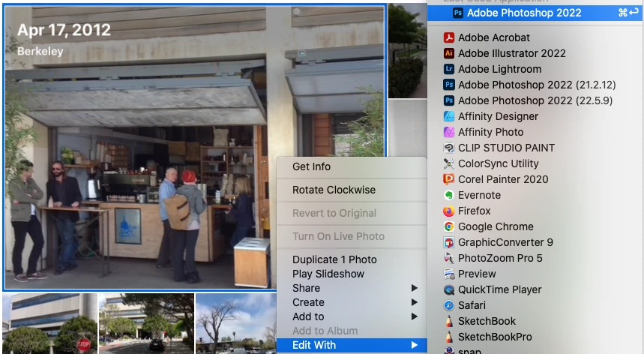Click the PhotoZoom Pro 5 icon

(448, 258)
